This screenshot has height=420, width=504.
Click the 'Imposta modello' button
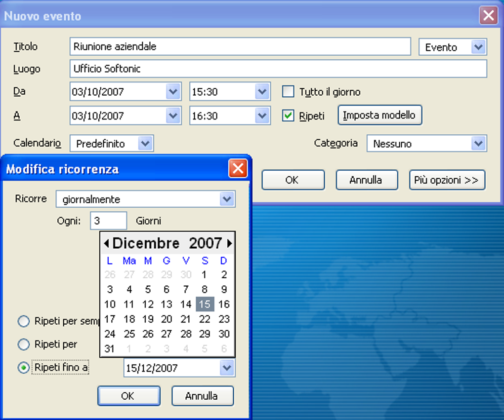coord(379,115)
